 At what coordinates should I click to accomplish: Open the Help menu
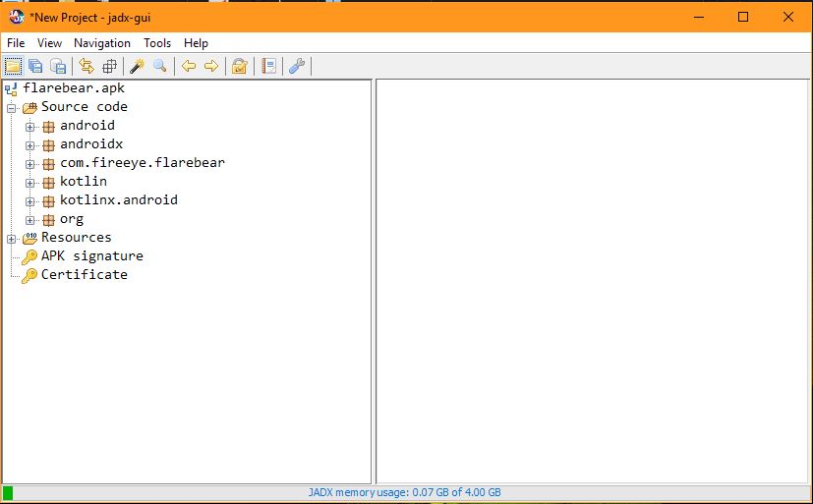(196, 43)
